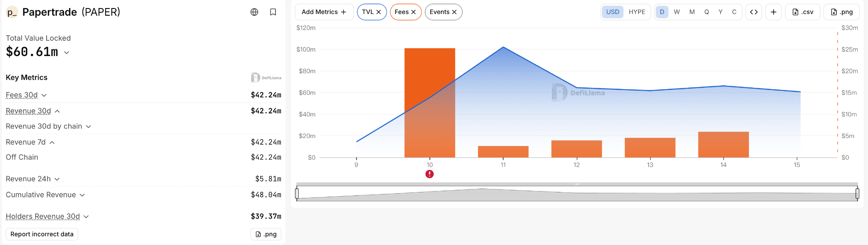This screenshot has height=245, width=868.
Task: Click the Off Chain revenue row
Action: point(144,157)
